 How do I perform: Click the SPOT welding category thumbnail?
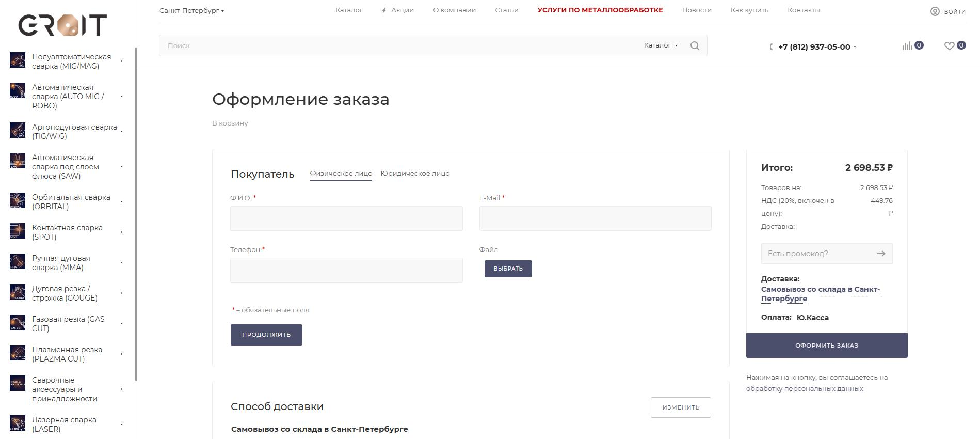coord(18,231)
